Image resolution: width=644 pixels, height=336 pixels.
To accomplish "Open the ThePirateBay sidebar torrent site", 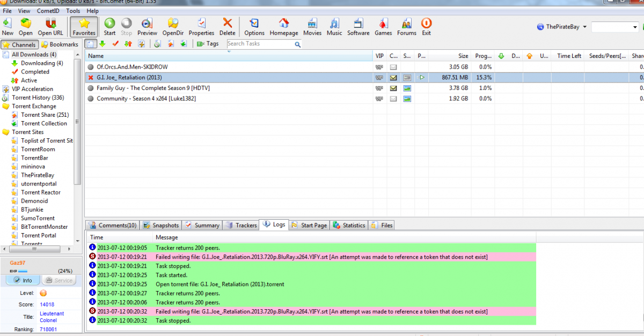I will [38, 175].
